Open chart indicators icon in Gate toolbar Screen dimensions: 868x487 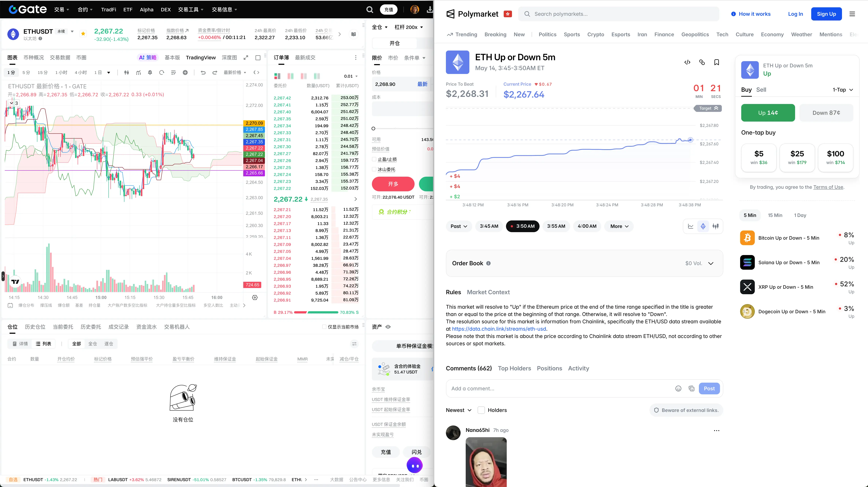coord(138,73)
